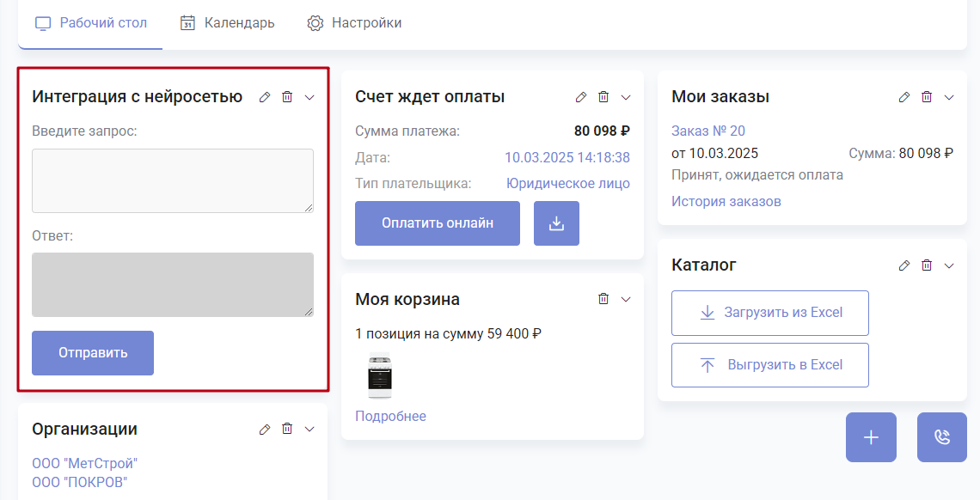The width and height of the screenshot is (980, 500).
Task: Delete the Каталог widget
Action: [927, 265]
